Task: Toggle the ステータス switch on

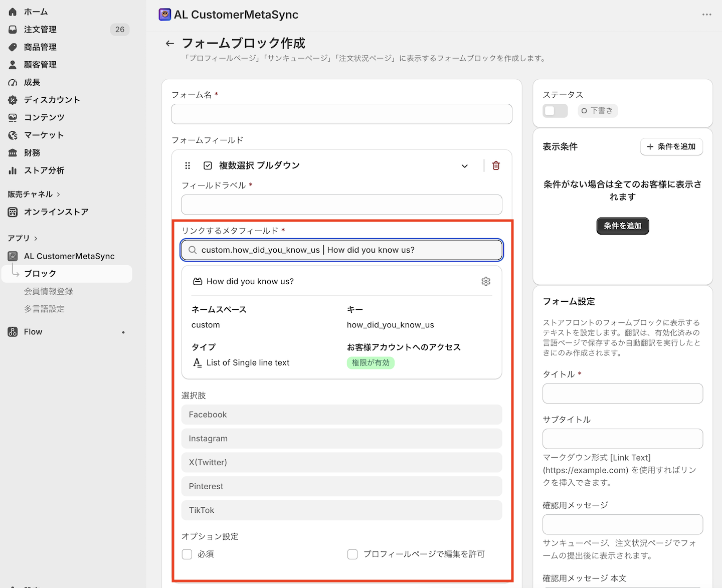Action: 555,111
